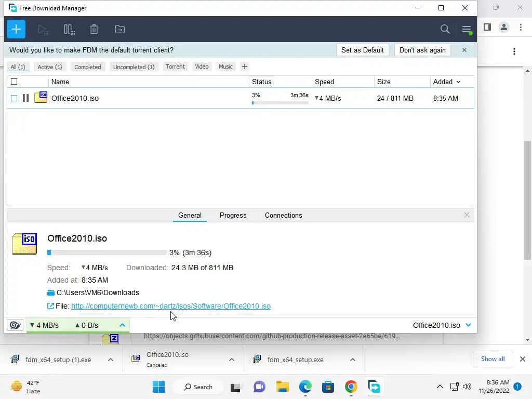Add a new download with the plus button
532x399 pixels.
click(16, 29)
